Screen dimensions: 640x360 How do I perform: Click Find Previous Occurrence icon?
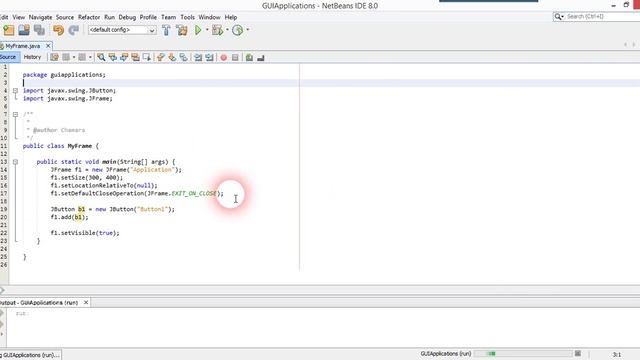click(112, 58)
